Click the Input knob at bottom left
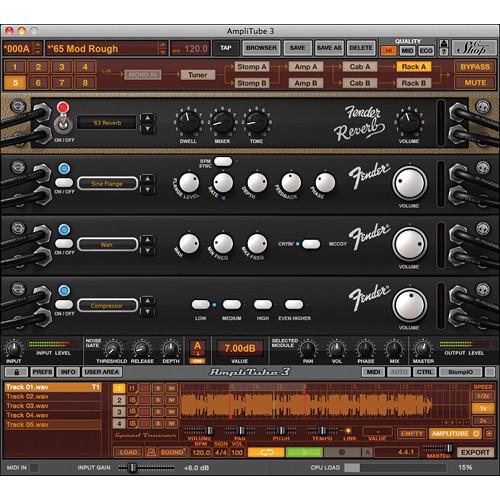This screenshot has width=500, height=500. (13, 349)
